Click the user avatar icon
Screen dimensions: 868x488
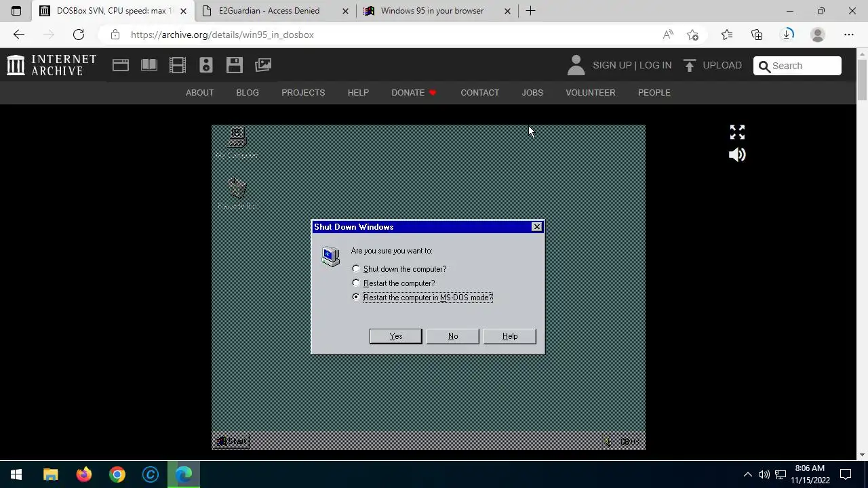(x=576, y=65)
